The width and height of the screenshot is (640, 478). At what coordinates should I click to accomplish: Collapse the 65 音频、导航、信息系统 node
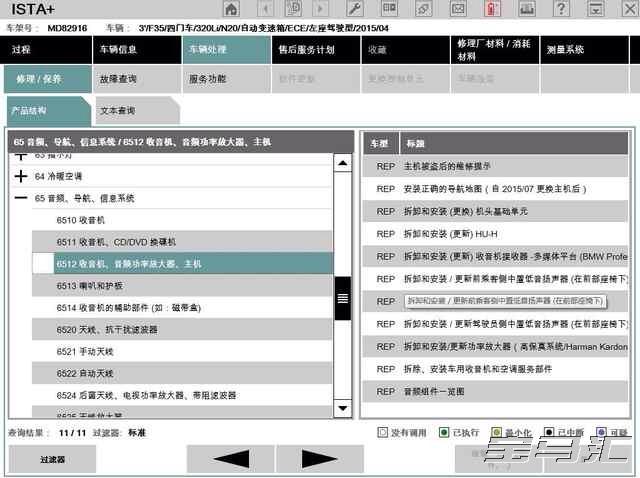21,198
